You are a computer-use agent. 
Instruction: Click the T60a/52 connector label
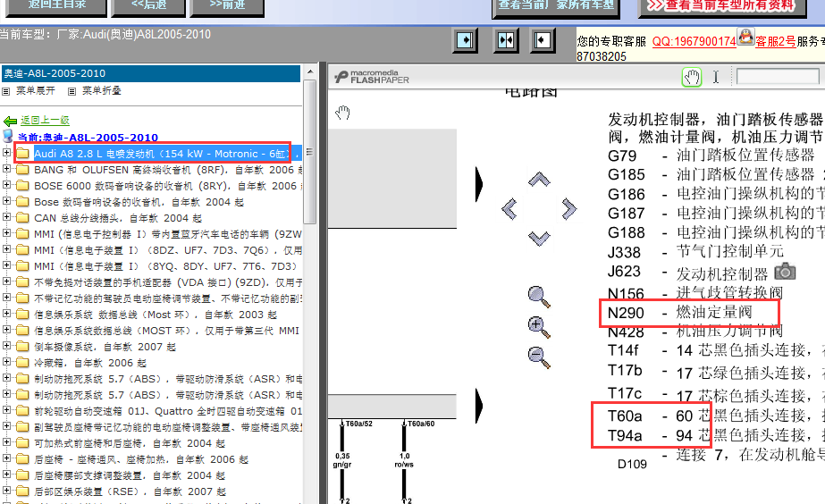click(358, 424)
